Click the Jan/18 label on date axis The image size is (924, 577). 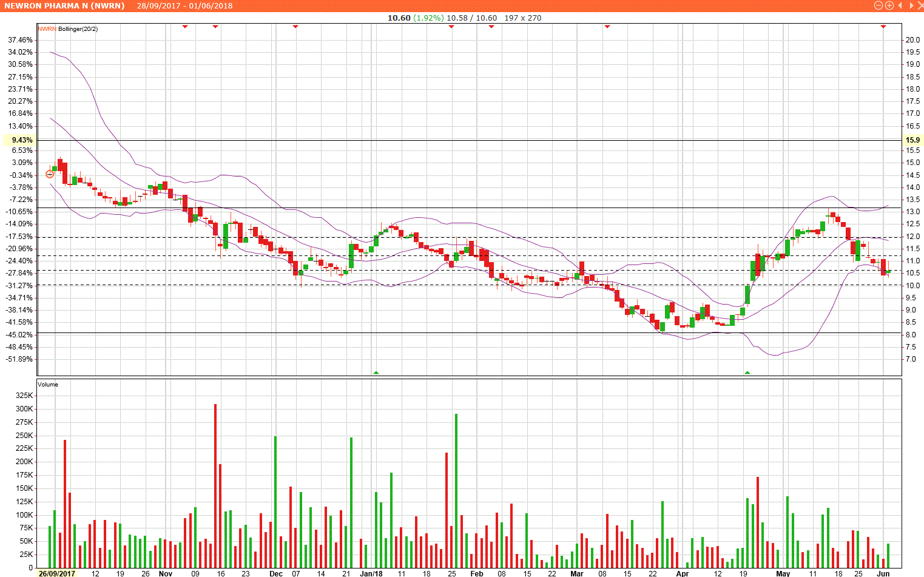(x=371, y=573)
